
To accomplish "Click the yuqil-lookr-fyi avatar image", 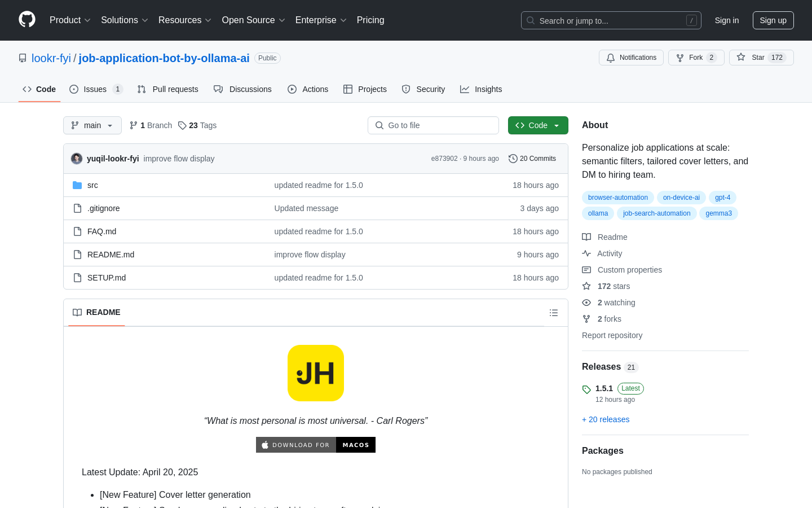I will point(77,159).
